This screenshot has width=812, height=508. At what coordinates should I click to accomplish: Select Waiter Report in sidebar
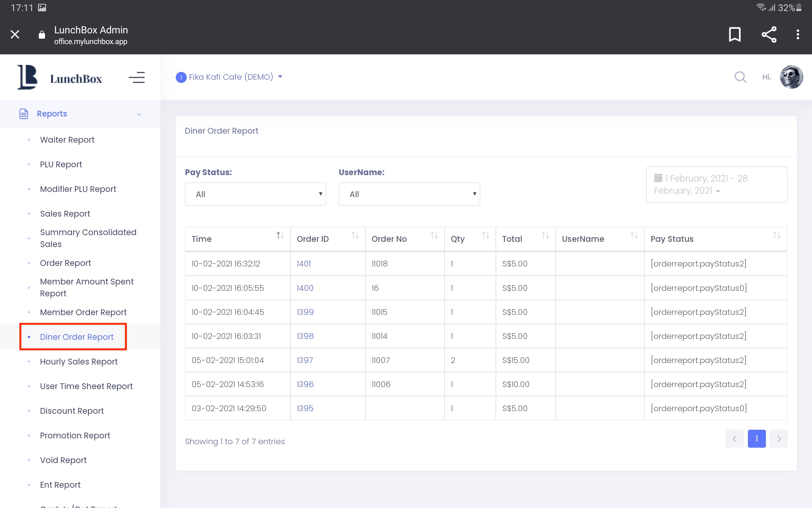tap(67, 140)
